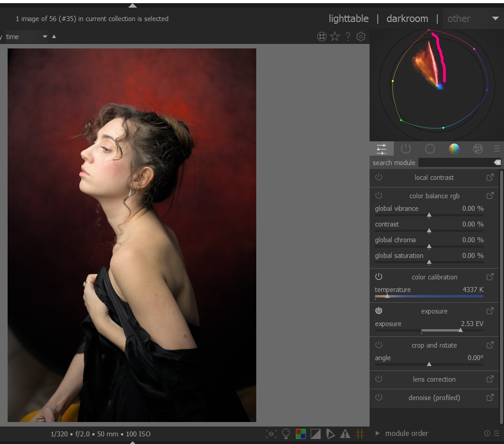Switch to the color modules tab
The width and height of the screenshot is (504, 444).
(454, 148)
